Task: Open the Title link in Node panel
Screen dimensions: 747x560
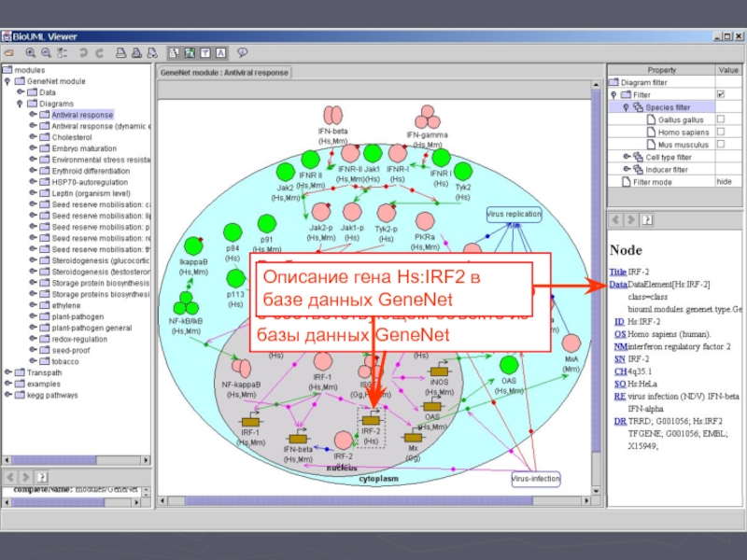Action: point(618,272)
